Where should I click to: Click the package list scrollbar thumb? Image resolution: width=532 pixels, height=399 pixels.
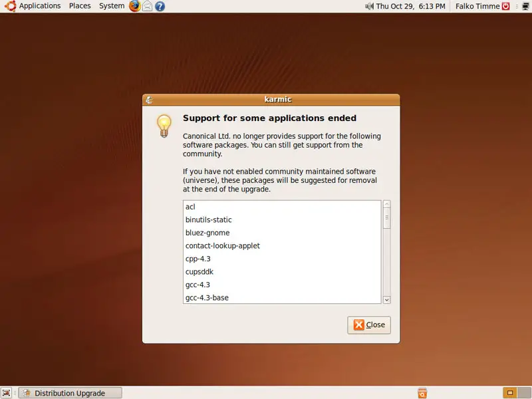click(x=387, y=218)
